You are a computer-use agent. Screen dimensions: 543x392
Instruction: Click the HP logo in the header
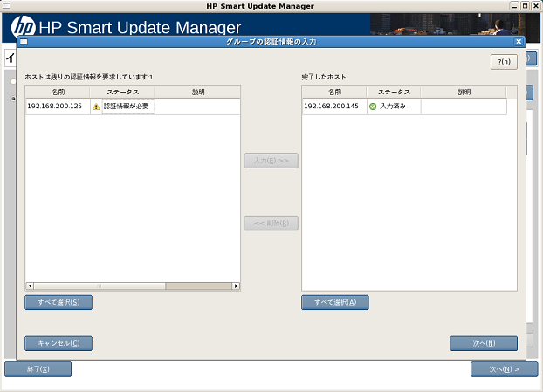point(22,25)
